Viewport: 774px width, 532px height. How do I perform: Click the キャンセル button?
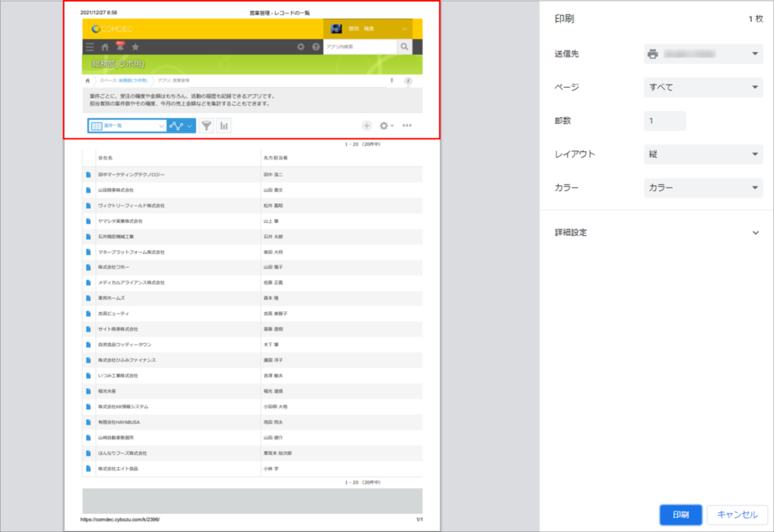click(x=737, y=515)
